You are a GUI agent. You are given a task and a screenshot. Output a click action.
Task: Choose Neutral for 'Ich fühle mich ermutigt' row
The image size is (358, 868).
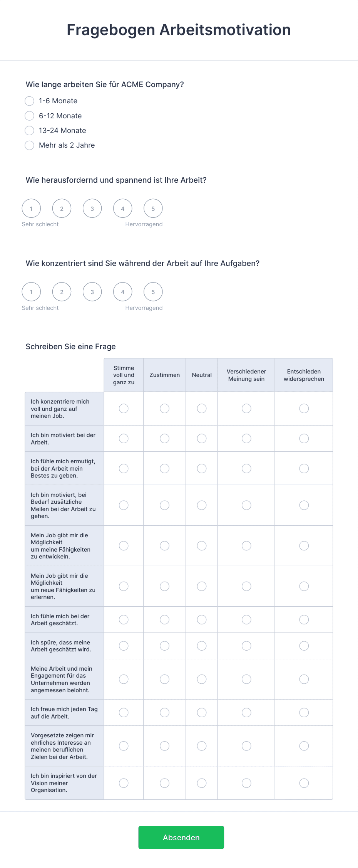202,469
